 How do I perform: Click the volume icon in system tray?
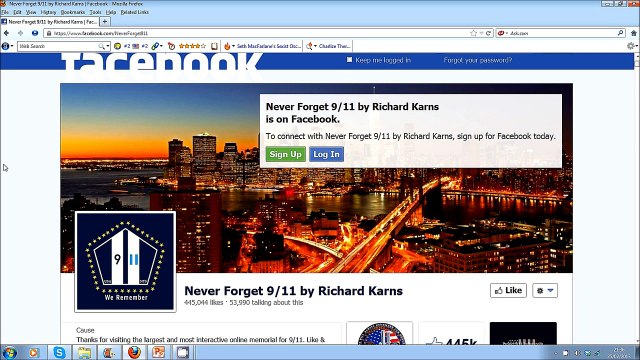click(577, 353)
